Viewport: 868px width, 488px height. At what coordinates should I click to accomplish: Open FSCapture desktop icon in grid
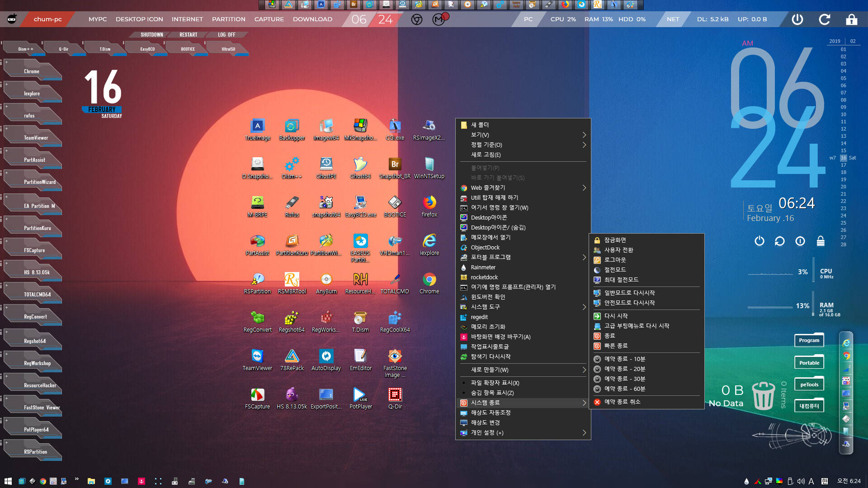[257, 399]
